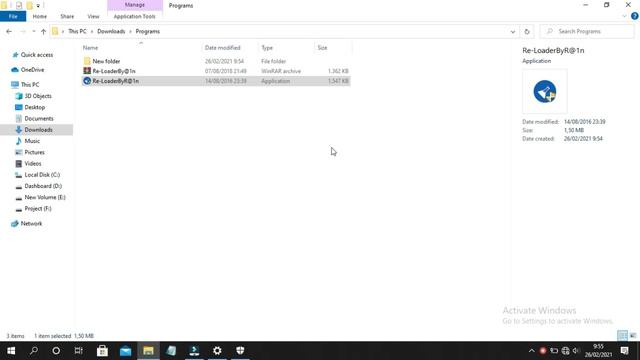Open Settings gear on the taskbar
The height and width of the screenshot is (360, 640).
[217, 351]
